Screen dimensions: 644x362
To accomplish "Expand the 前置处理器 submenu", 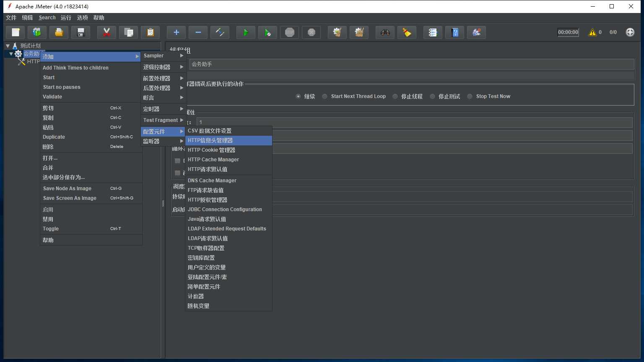I will pos(163,78).
